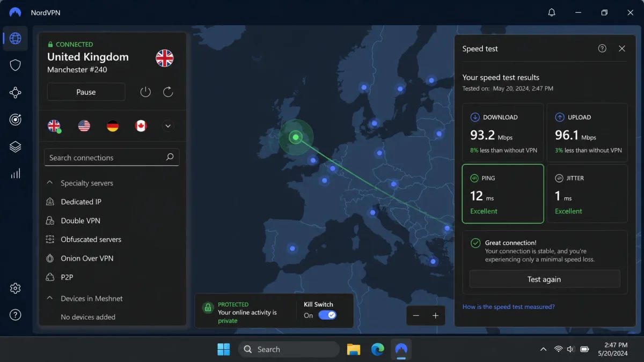The image size is (644, 362).
Task: Click the Search connections field
Action: 112,157
